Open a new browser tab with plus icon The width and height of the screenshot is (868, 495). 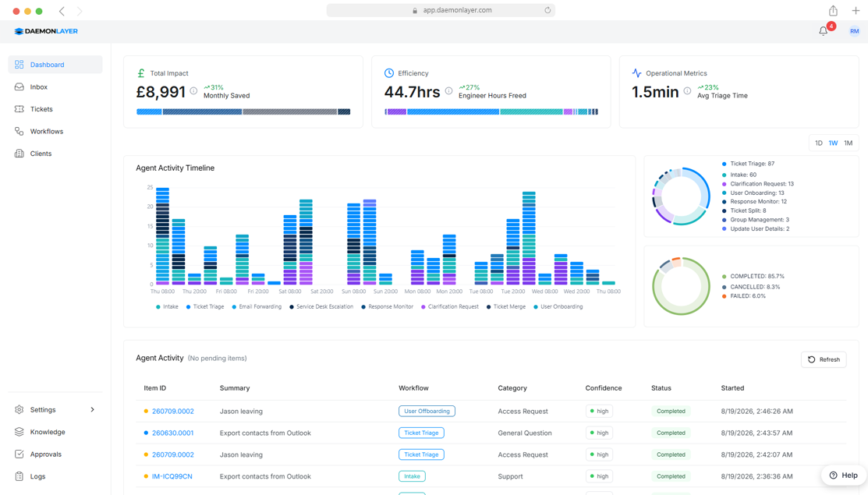pos(856,10)
